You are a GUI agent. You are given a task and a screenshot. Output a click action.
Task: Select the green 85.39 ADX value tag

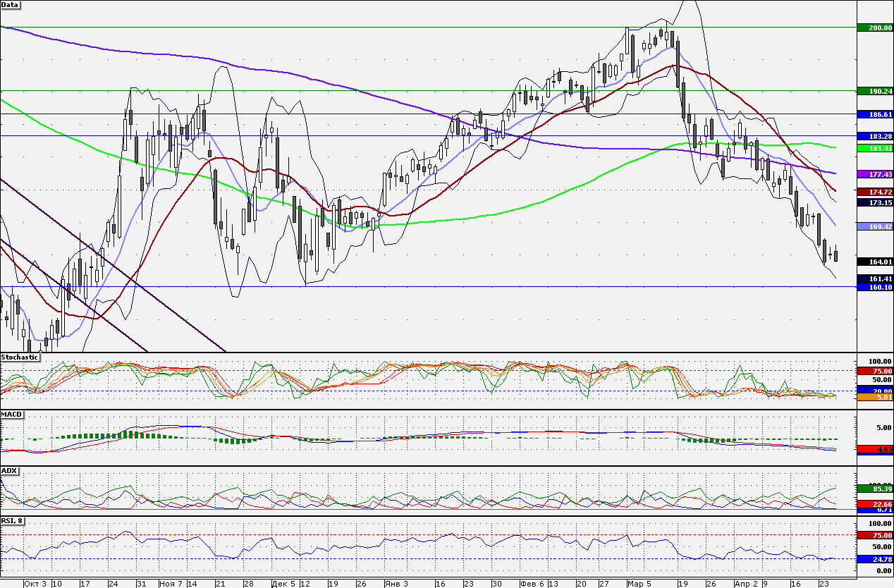[x=874, y=488]
